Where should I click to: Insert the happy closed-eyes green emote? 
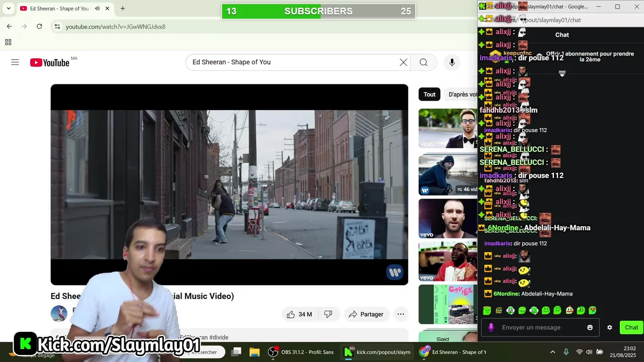click(x=557, y=311)
